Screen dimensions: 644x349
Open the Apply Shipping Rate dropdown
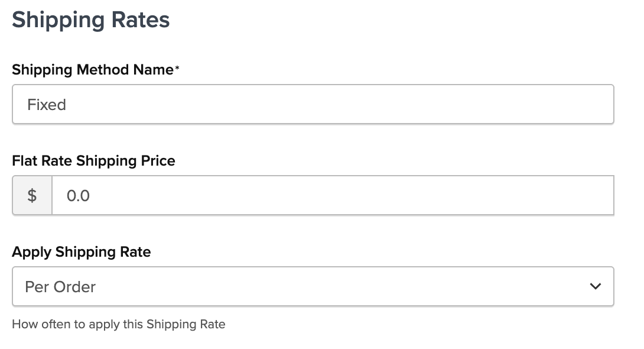313,286
